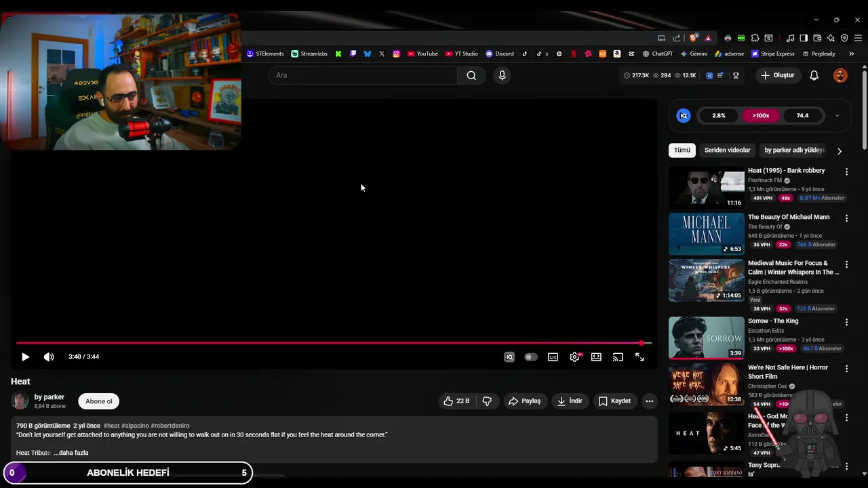868x488 pixels.
Task: Play the video
Action: coord(25,357)
